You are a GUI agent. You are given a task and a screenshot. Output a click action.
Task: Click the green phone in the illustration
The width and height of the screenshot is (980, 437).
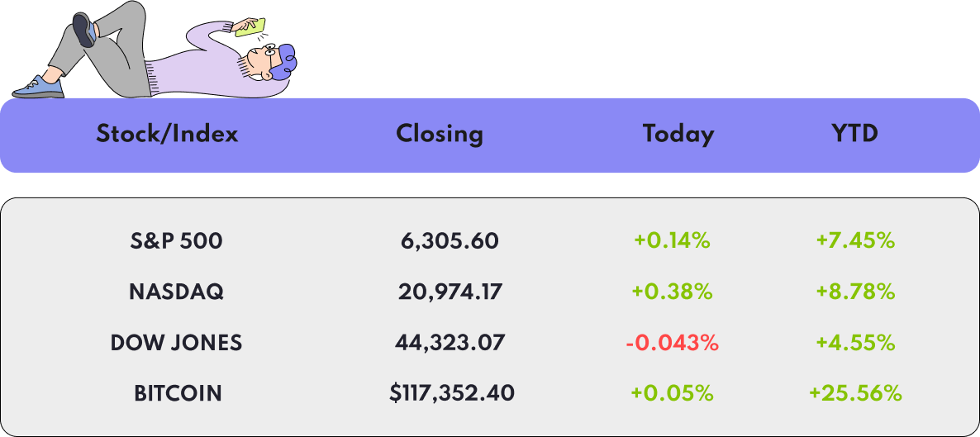(x=250, y=27)
